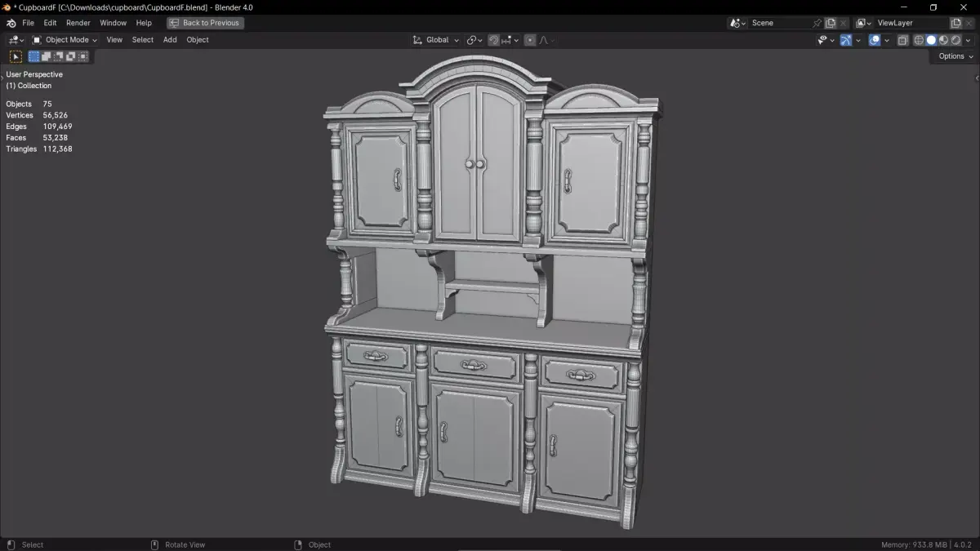Open overlays options dropdown arrow
The image size is (980, 551).
point(887,39)
